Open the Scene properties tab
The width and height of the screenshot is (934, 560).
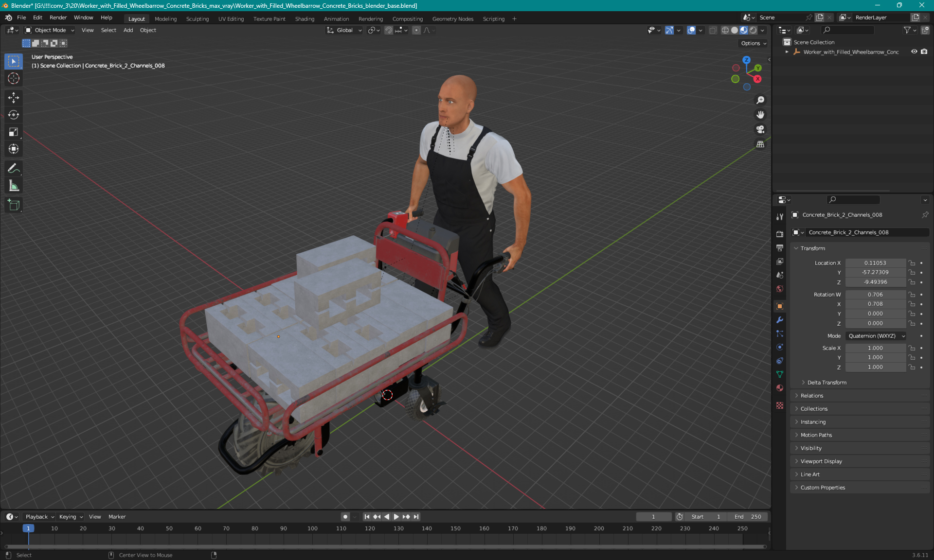click(x=780, y=275)
